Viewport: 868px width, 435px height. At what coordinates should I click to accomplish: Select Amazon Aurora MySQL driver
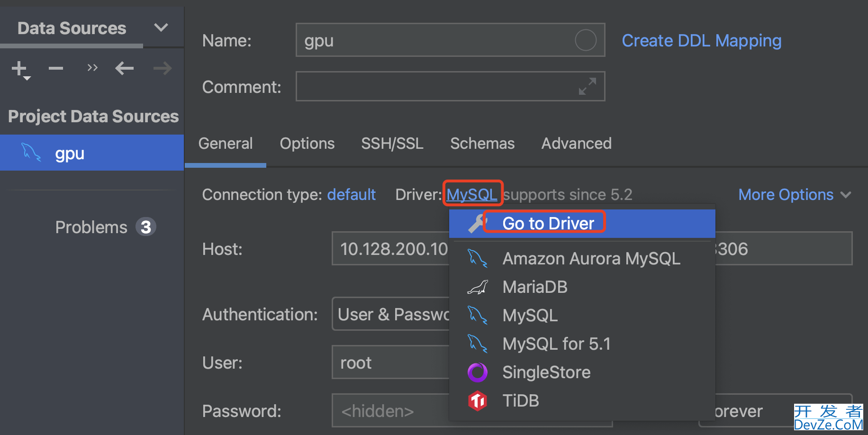[582, 259]
